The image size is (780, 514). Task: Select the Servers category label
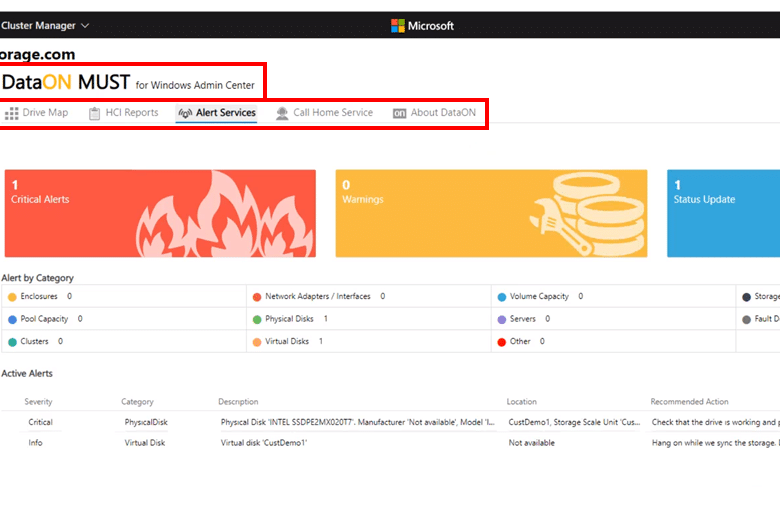[523, 319]
